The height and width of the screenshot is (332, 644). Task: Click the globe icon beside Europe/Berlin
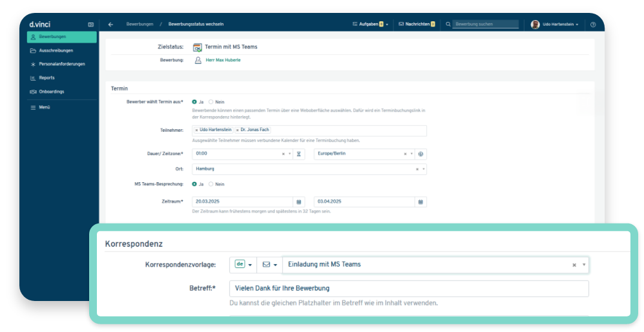pyautogui.click(x=421, y=154)
